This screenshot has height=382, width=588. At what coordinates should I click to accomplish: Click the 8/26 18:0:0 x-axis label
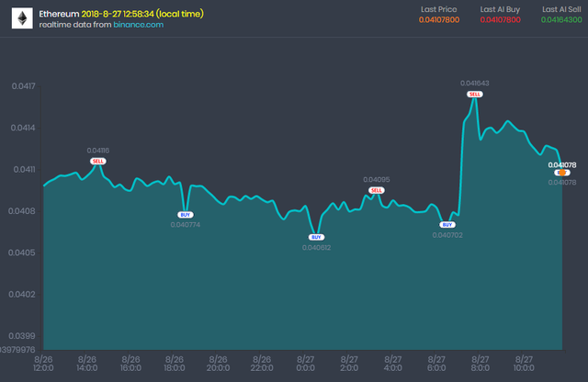(175, 364)
